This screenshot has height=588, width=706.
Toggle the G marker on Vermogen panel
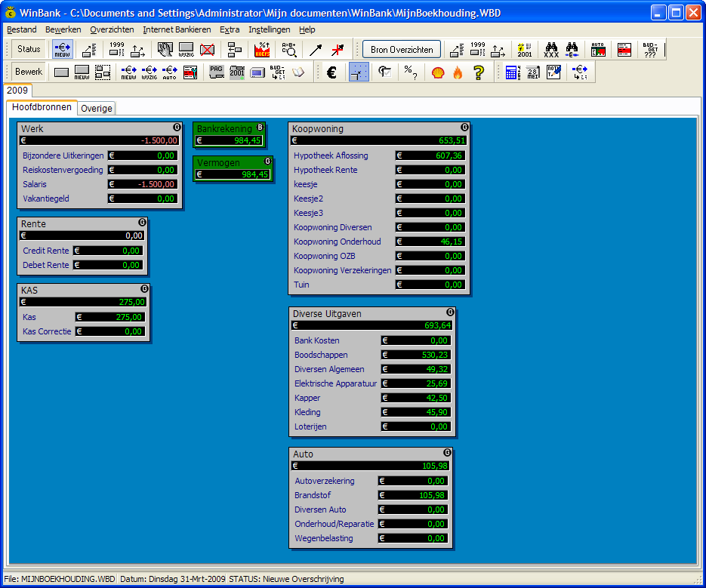(267, 162)
